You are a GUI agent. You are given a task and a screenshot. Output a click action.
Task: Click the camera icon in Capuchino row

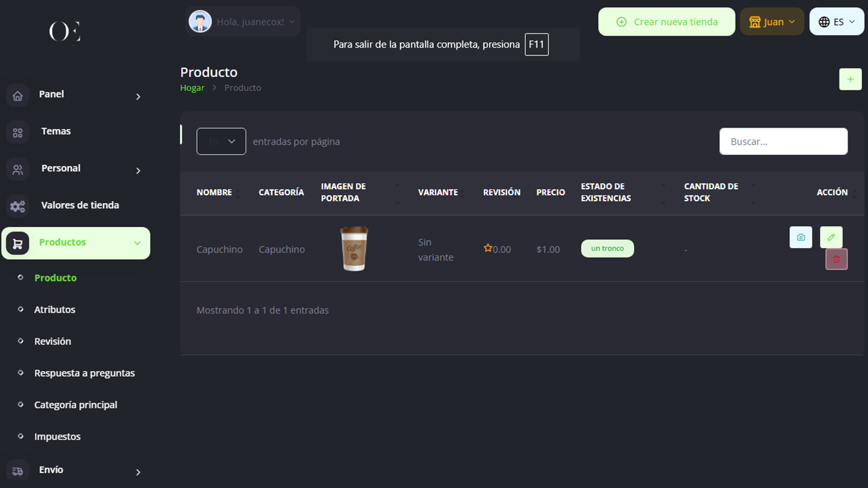(x=801, y=237)
